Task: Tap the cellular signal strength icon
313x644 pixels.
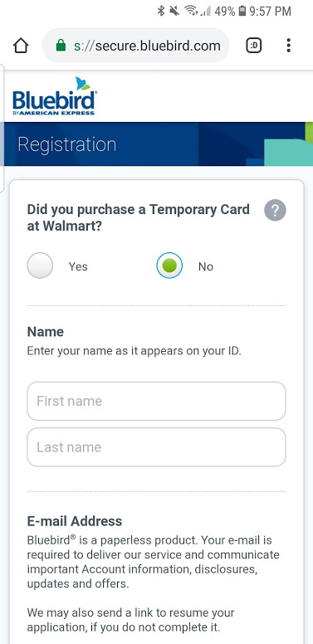Action: tap(206, 12)
